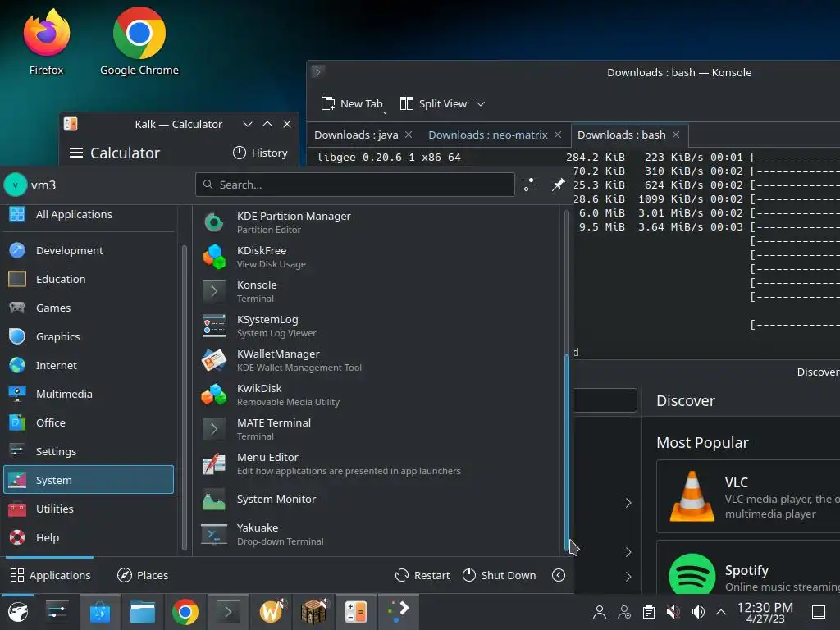Close the Downloads : bash tab
This screenshot has height=630, width=840.
(x=676, y=135)
